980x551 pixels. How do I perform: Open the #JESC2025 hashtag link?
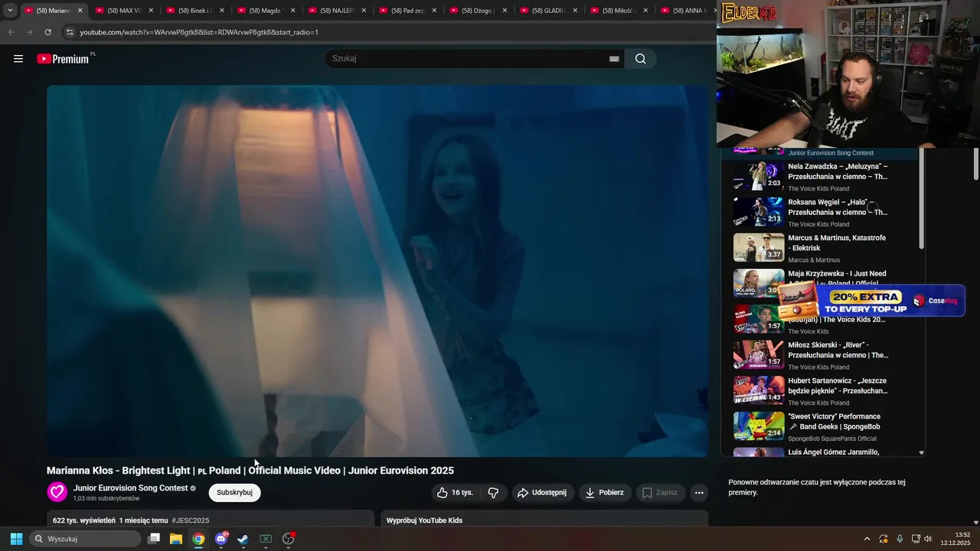click(191, 520)
